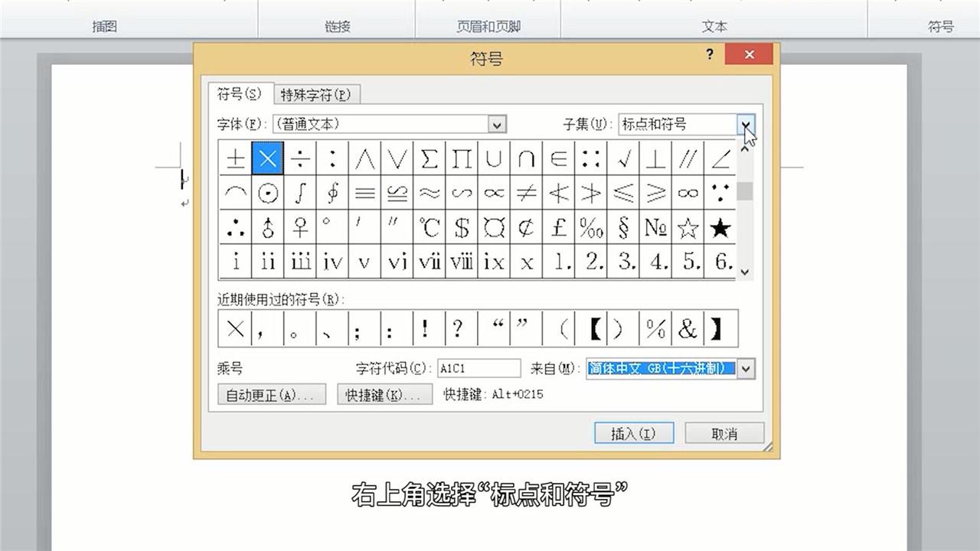980x551 pixels.
Task: Click symbol grid scroll down arrow
Action: 745,272
